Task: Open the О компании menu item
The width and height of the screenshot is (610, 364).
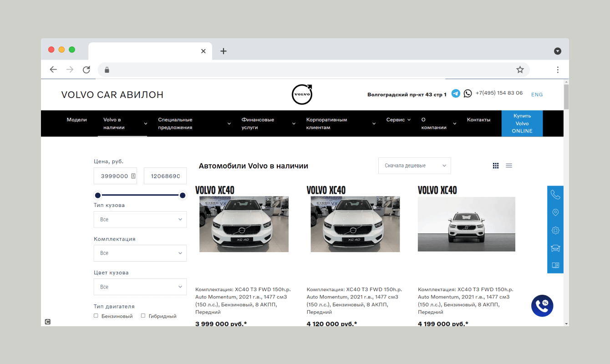Action: [x=434, y=124]
